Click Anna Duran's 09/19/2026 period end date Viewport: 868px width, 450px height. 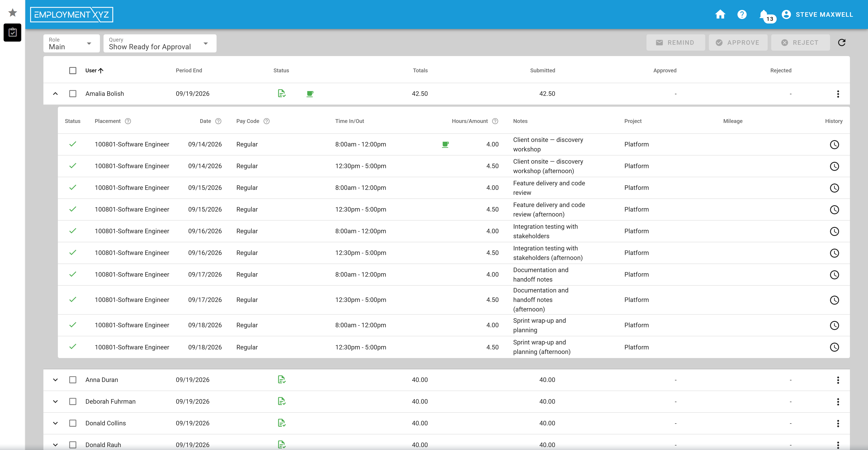coord(192,380)
